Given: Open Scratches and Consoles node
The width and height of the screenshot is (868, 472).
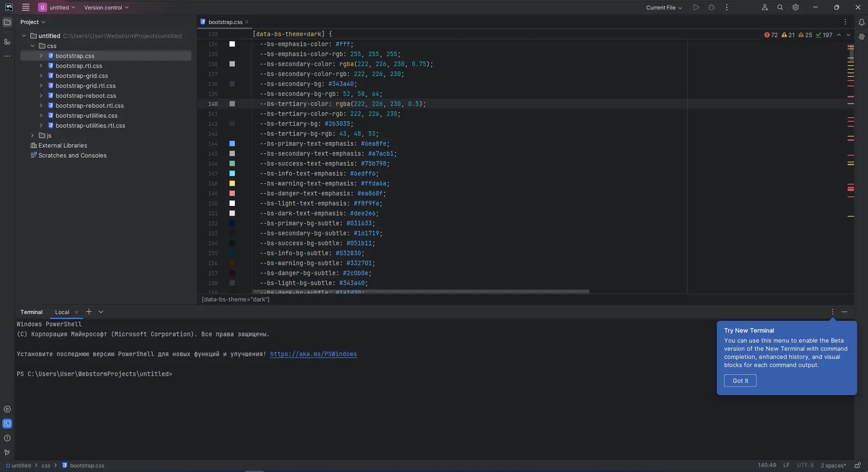Looking at the screenshot, I should tap(68, 155).
